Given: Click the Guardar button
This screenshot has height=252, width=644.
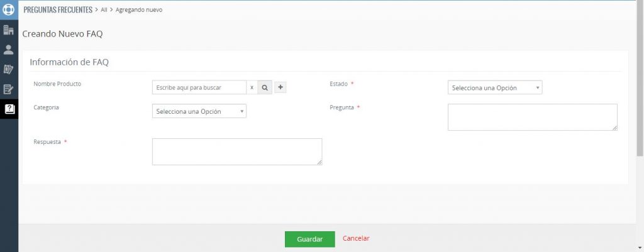Looking at the screenshot, I should pos(309,239).
